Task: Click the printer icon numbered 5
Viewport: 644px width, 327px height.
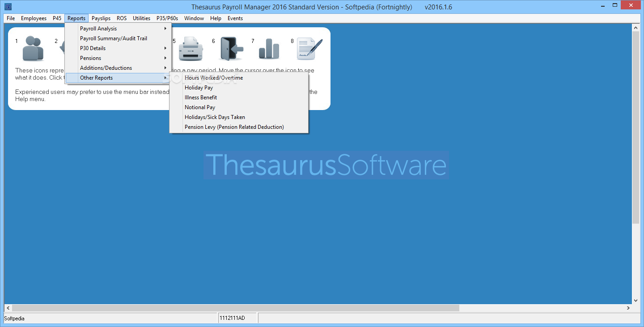Action: click(x=191, y=48)
